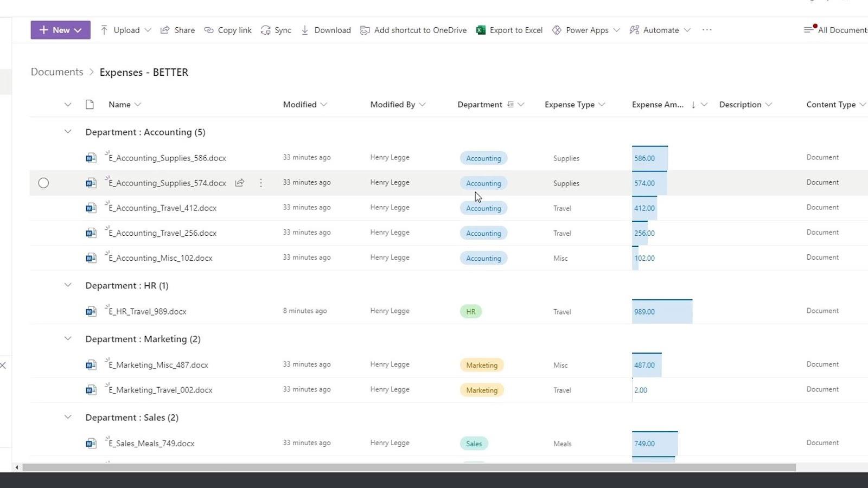Navigate to Documents breadcrumb
868x488 pixels.
tap(57, 72)
